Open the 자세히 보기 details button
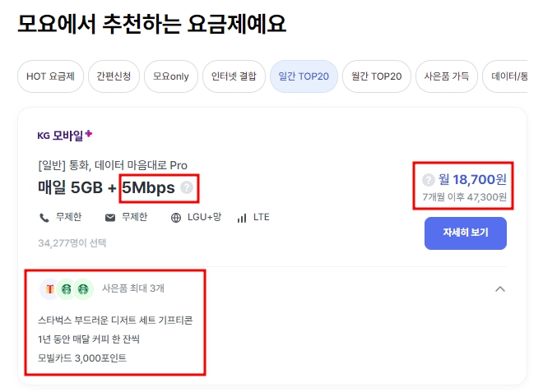 pos(466,233)
